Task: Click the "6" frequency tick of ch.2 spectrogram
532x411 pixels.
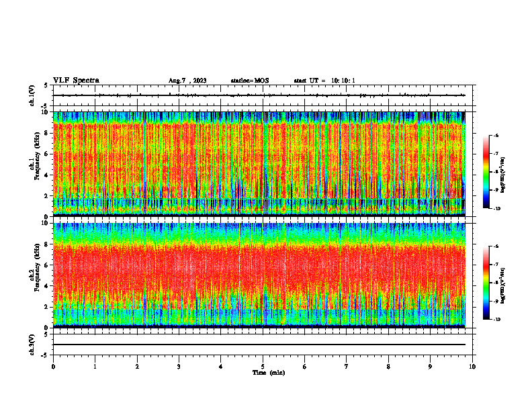Action: [47, 265]
